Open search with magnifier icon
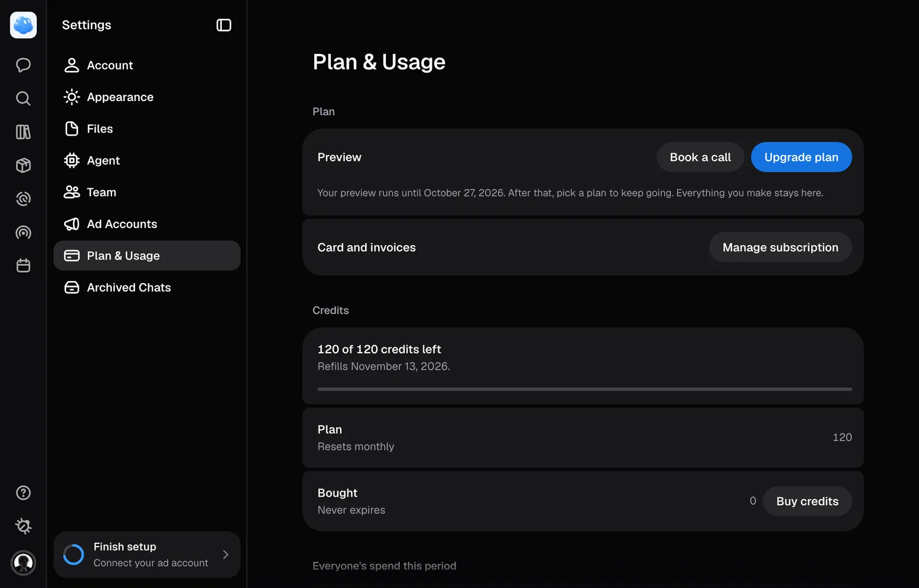Viewport: 919px width, 588px height. click(x=23, y=98)
